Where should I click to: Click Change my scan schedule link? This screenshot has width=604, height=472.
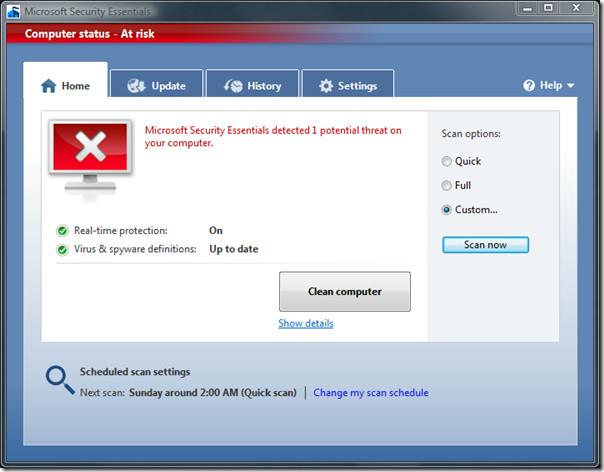click(371, 393)
